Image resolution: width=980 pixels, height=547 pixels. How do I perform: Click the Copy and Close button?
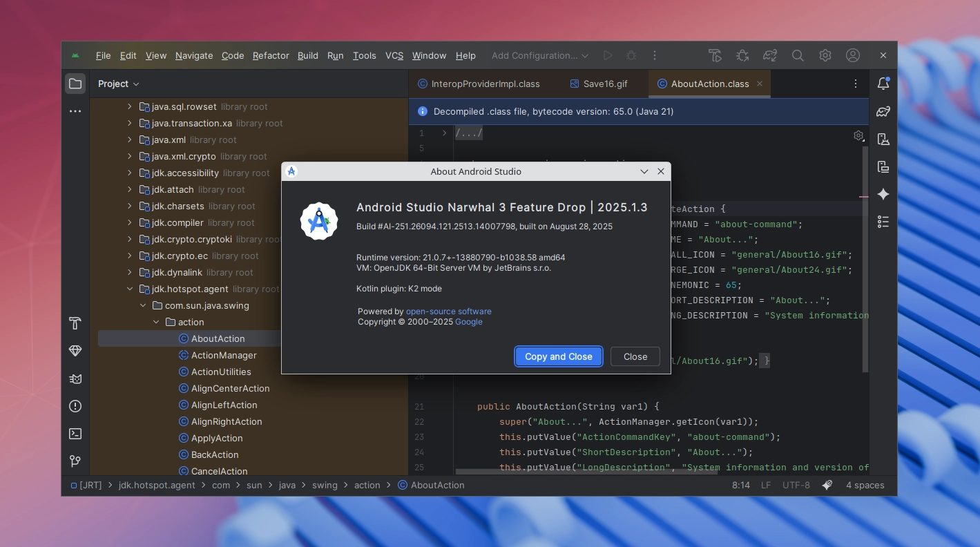(559, 356)
